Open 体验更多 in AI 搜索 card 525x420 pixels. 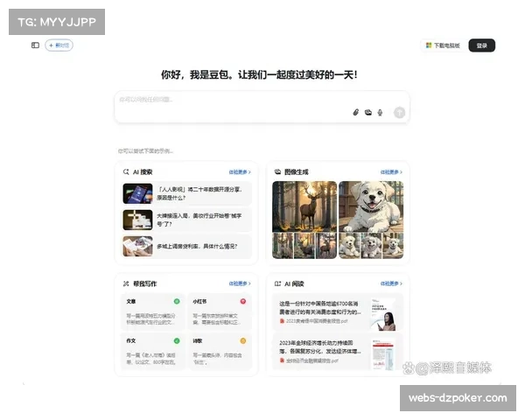click(x=240, y=171)
